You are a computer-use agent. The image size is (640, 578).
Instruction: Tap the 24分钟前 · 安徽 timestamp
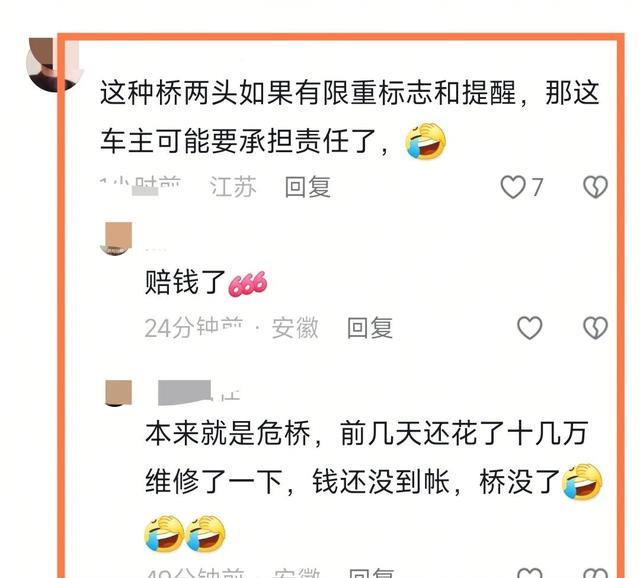pyautogui.click(x=231, y=327)
